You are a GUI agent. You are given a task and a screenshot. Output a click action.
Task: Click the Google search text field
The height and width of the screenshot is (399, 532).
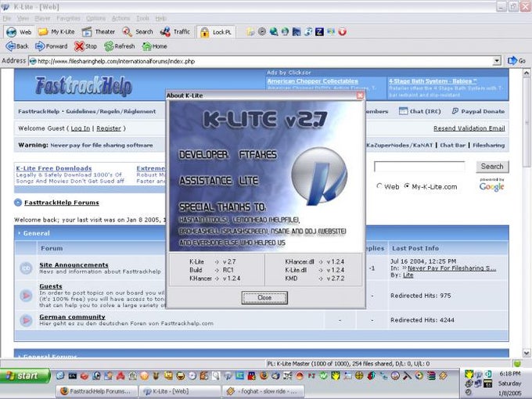[x=419, y=167]
